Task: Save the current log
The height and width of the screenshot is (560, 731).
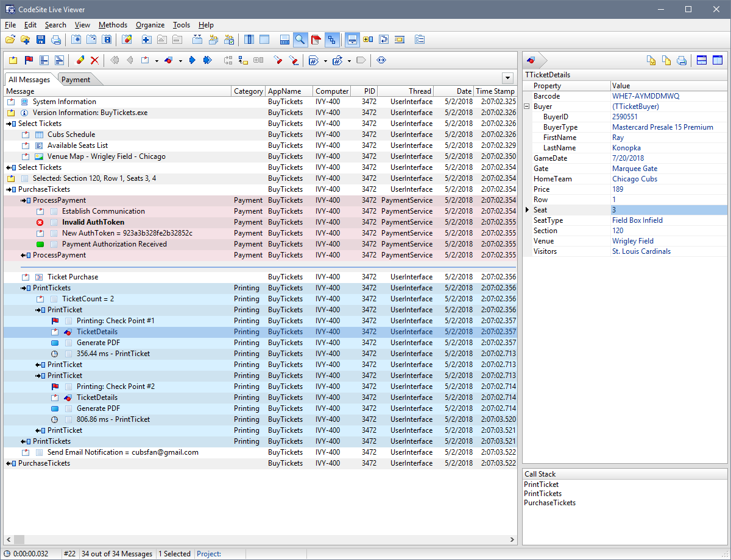Action: click(x=40, y=39)
